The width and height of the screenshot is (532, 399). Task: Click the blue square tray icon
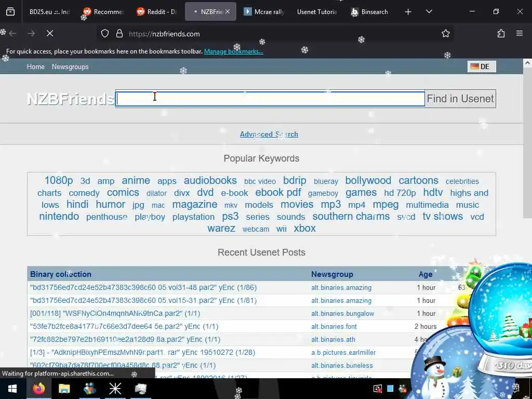click(x=390, y=389)
